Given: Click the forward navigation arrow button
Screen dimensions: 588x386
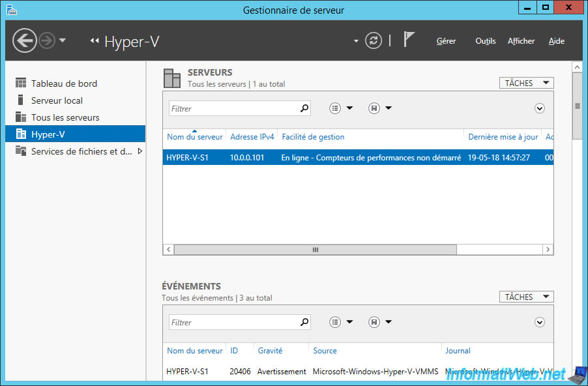Looking at the screenshot, I should pyautogui.click(x=47, y=40).
